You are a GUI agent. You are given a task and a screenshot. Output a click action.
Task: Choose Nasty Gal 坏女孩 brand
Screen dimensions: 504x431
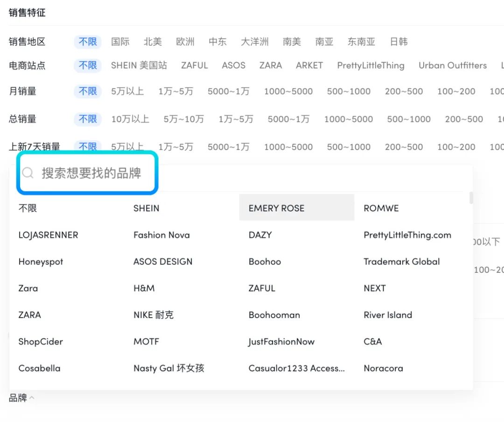pos(169,368)
